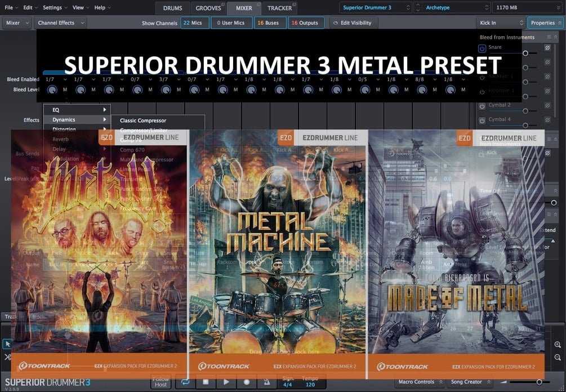
Task: Open the Edit menu
Action: (x=30, y=7)
